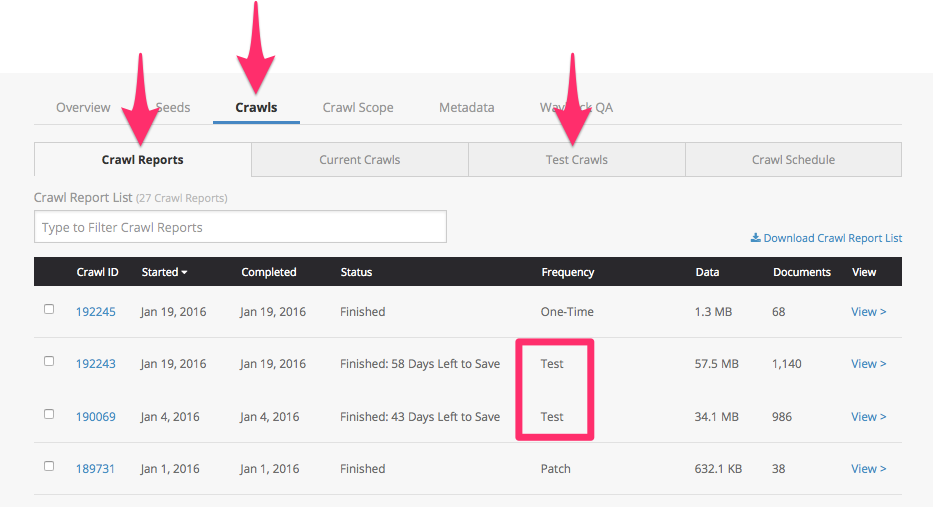
Task: Click the download icon beside Crawl Report List
Action: point(755,238)
